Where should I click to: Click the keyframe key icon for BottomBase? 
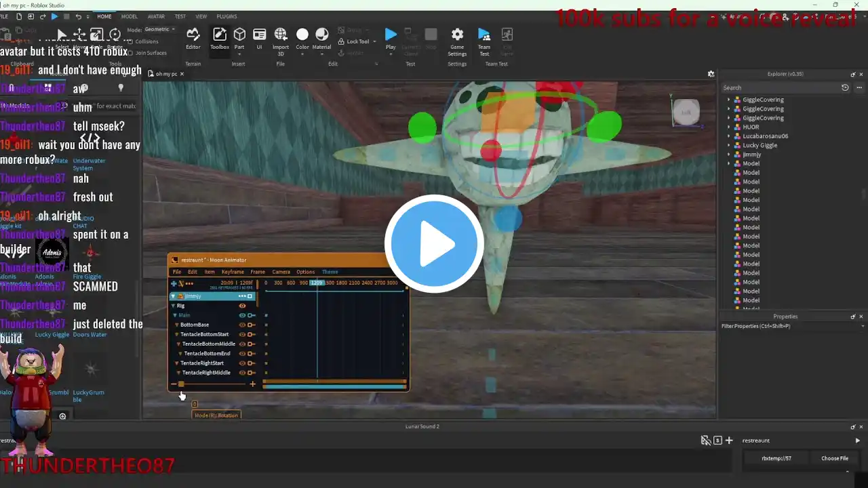click(x=251, y=325)
